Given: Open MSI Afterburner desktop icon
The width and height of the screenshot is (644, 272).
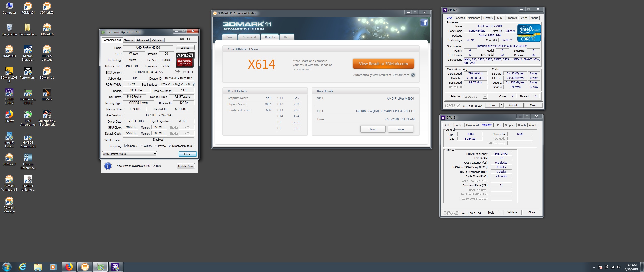Looking at the screenshot, I should pyautogui.click(x=28, y=118).
